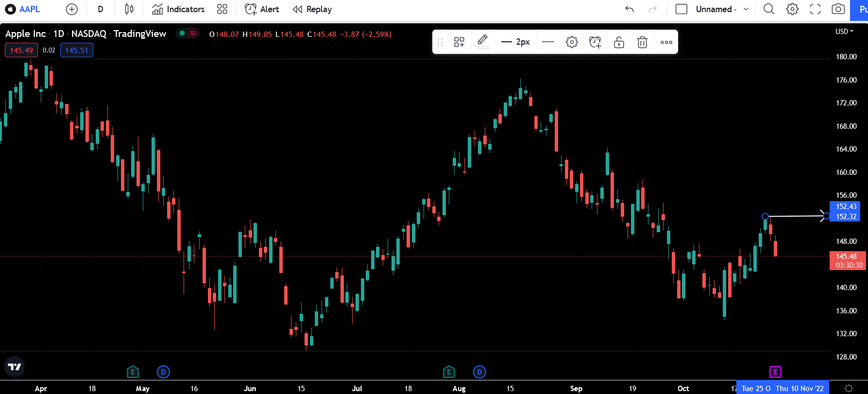Open the candlestick chart style selector

pyautogui.click(x=129, y=9)
